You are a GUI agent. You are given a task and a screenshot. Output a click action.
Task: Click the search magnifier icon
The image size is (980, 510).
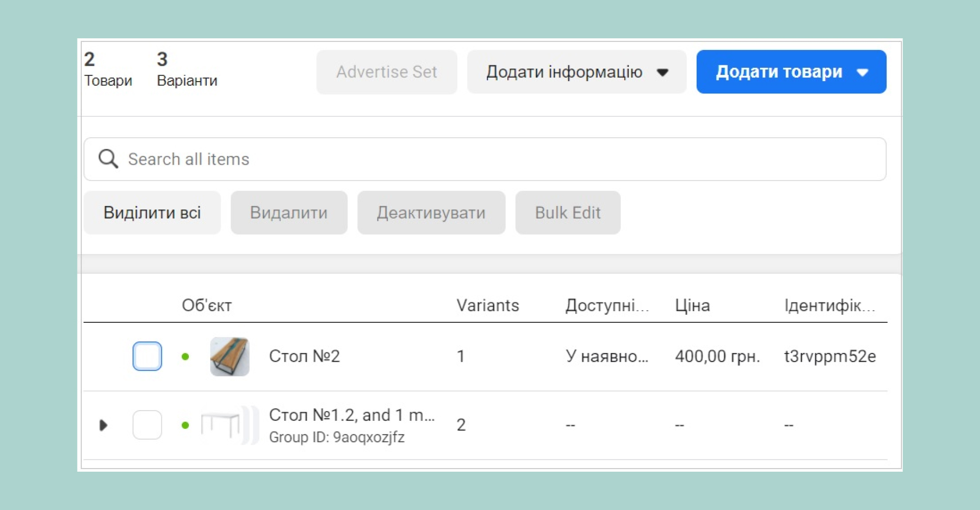pos(108,159)
